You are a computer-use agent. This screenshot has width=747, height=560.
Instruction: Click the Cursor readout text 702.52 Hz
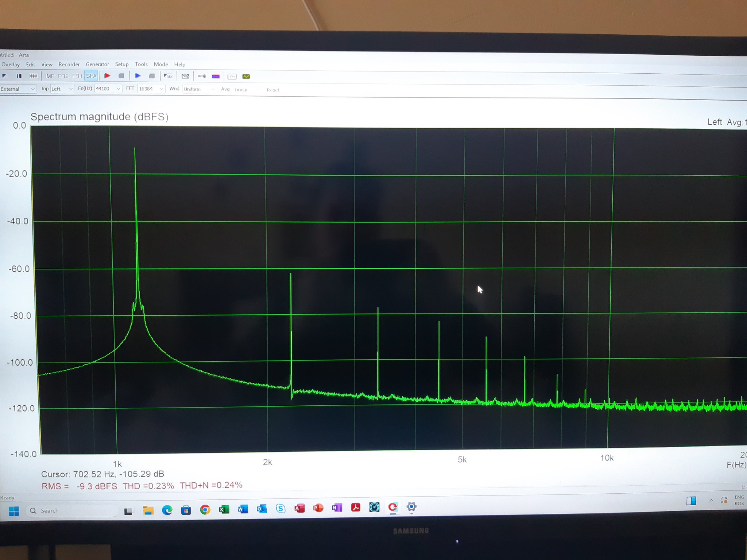click(102, 474)
